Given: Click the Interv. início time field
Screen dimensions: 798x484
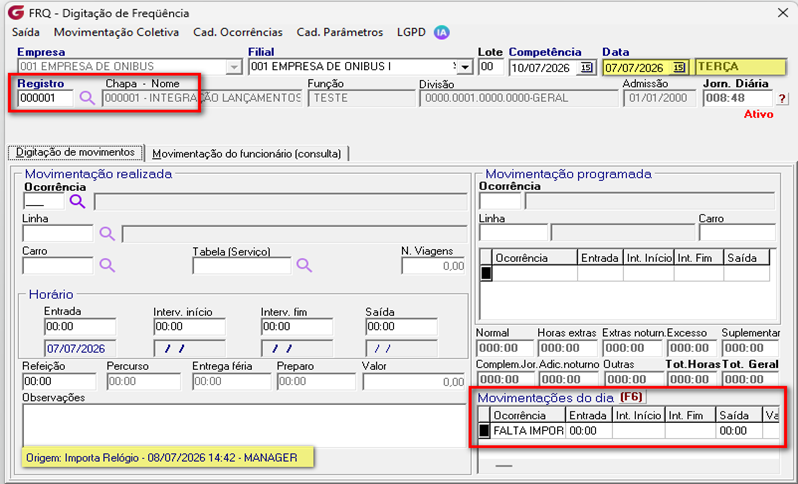Looking at the screenshot, I should (189, 326).
